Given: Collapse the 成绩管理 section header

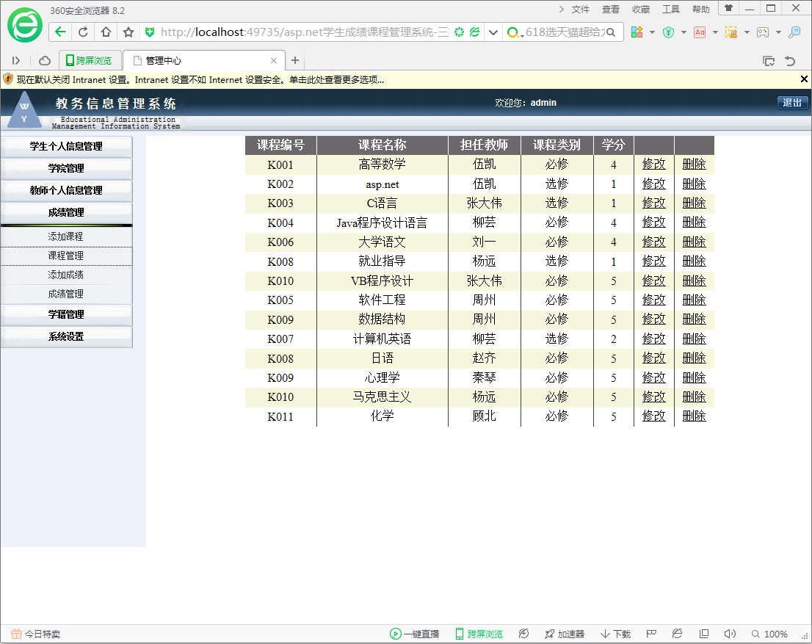Looking at the screenshot, I should pos(66,213).
